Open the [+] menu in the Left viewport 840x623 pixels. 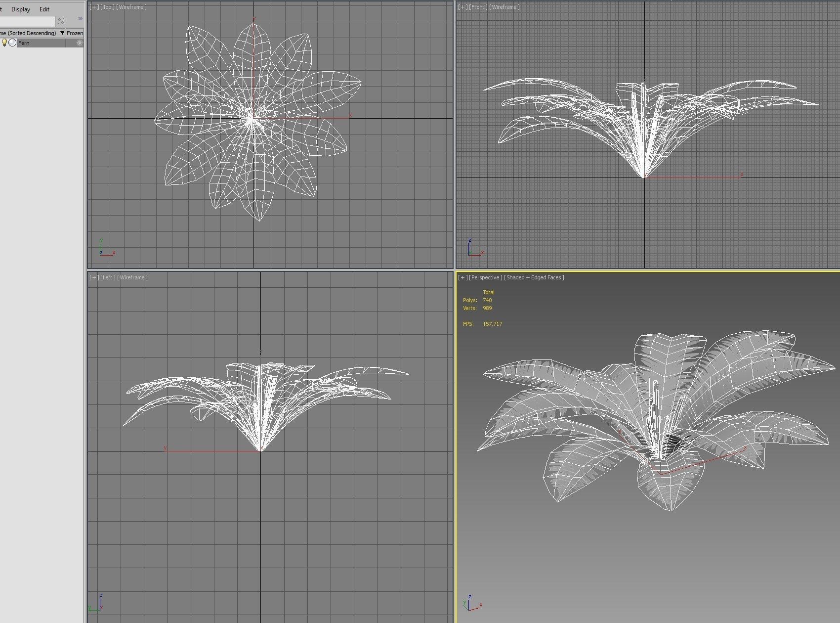[x=94, y=277]
